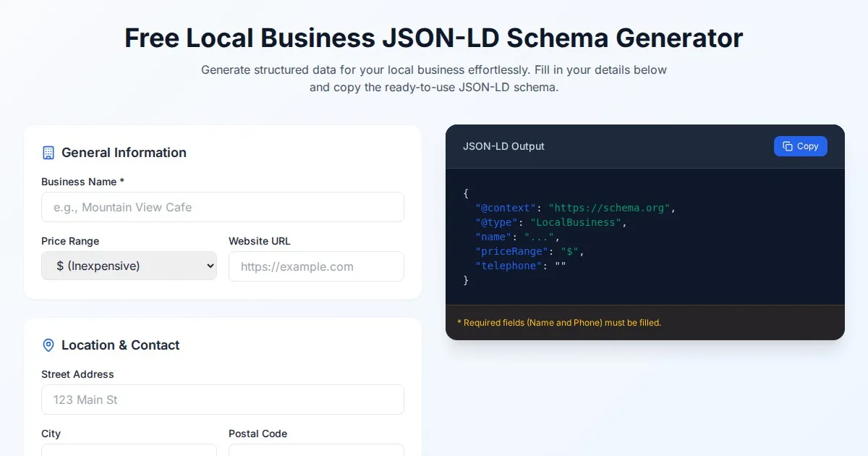Open the Price Range dropdown
The width and height of the screenshot is (868, 456).
(129, 266)
